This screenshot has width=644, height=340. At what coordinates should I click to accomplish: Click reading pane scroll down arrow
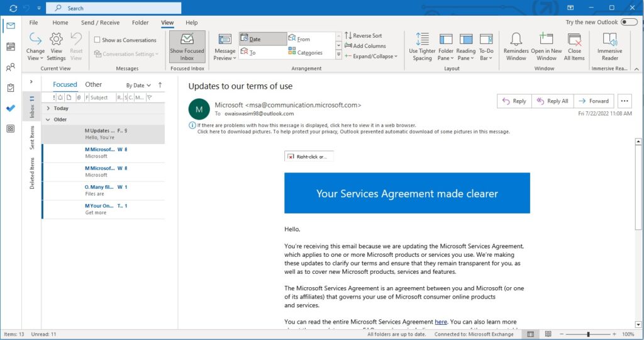coord(638,324)
